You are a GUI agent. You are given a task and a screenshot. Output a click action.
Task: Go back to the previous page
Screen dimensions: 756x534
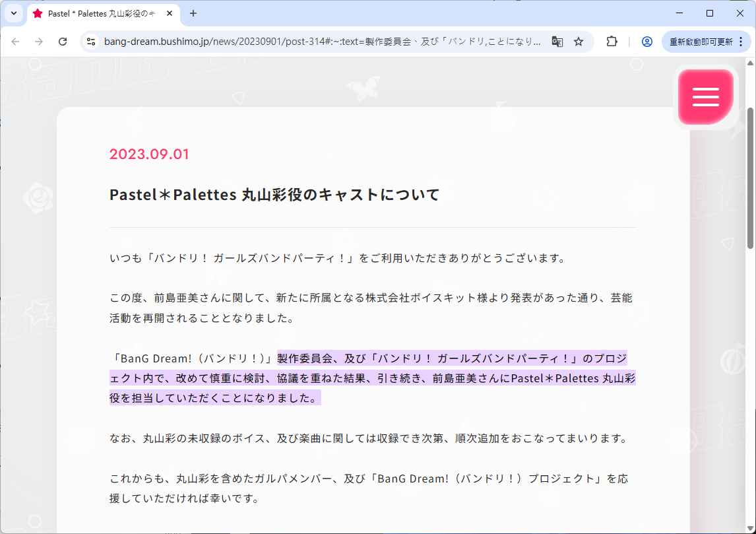point(15,42)
